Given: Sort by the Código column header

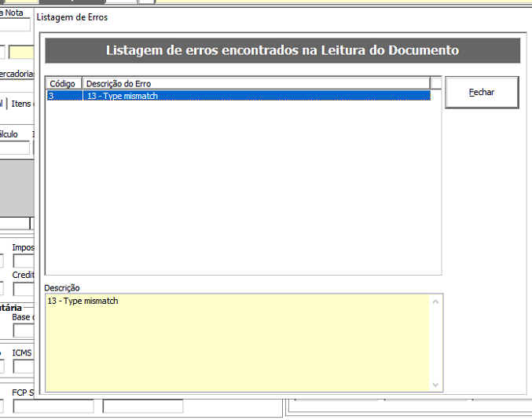Looking at the screenshot, I should 64,83.
